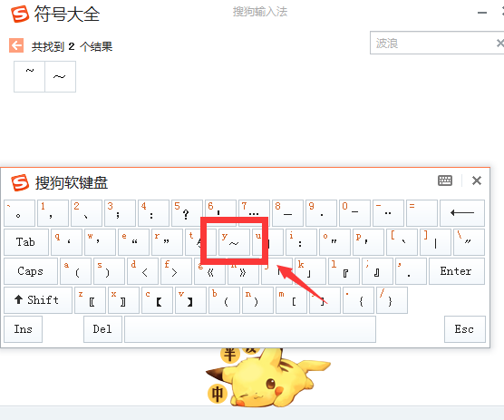Tap the p key on soft keyboard

point(368,242)
